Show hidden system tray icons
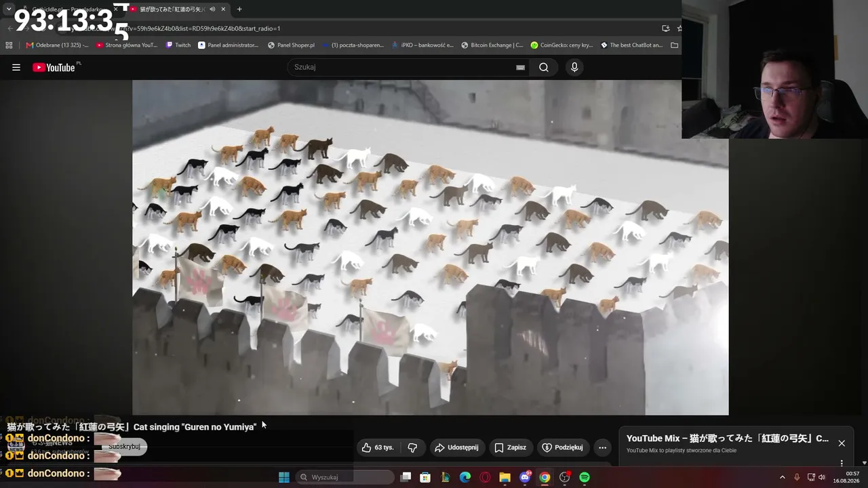Screen dimensions: 868x488 [x=783, y=477]
